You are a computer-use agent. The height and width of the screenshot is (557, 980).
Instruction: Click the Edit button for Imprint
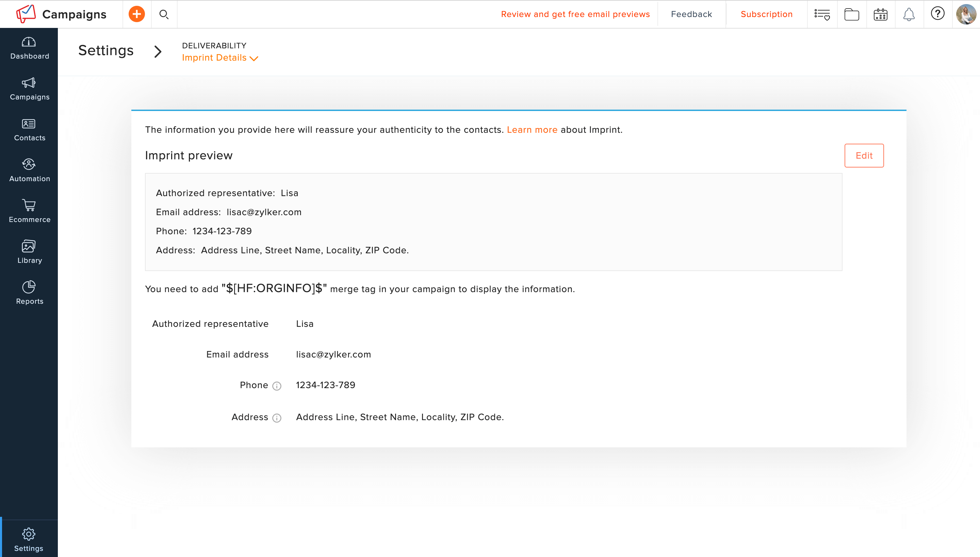click(x=864, y=155)
